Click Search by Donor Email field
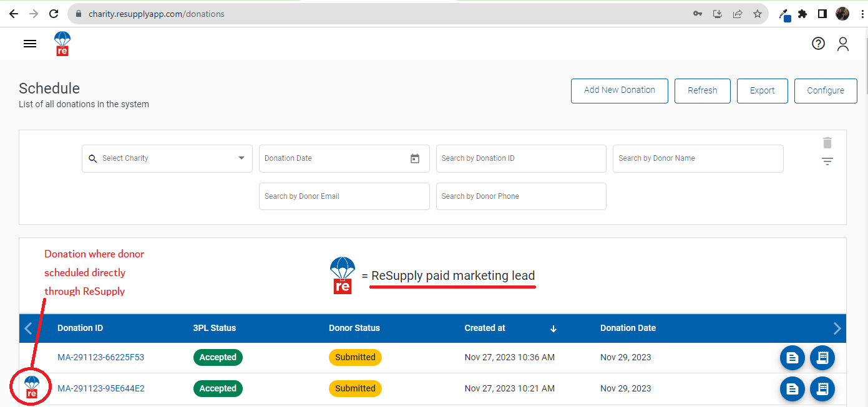 pos(344,196)
